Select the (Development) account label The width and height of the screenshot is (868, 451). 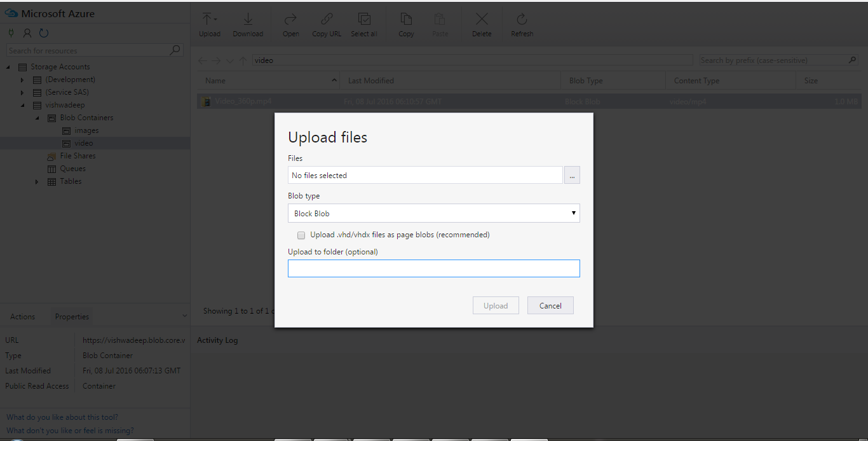(71, 80)
